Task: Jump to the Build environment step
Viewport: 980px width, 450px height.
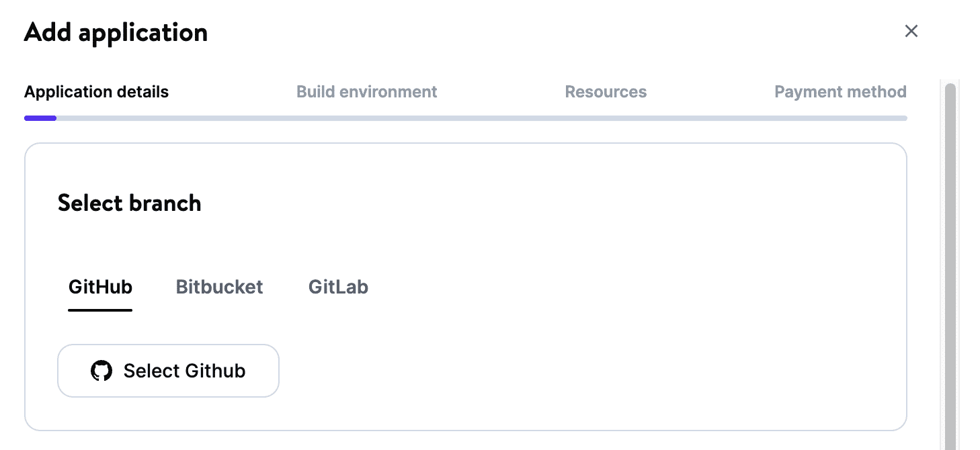Action: coord(366,91)
